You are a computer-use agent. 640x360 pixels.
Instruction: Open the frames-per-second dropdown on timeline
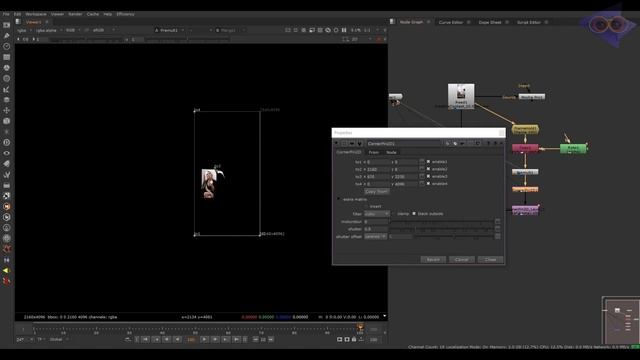(24, 340)
